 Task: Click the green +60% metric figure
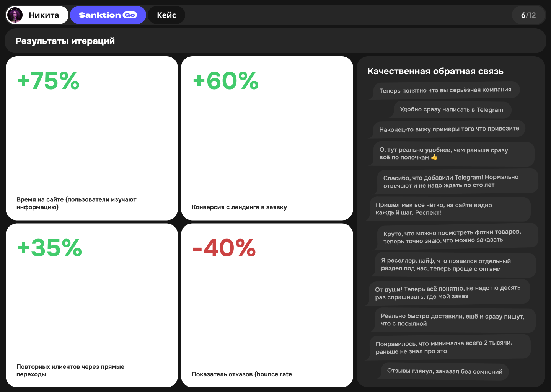coord(225,81)
